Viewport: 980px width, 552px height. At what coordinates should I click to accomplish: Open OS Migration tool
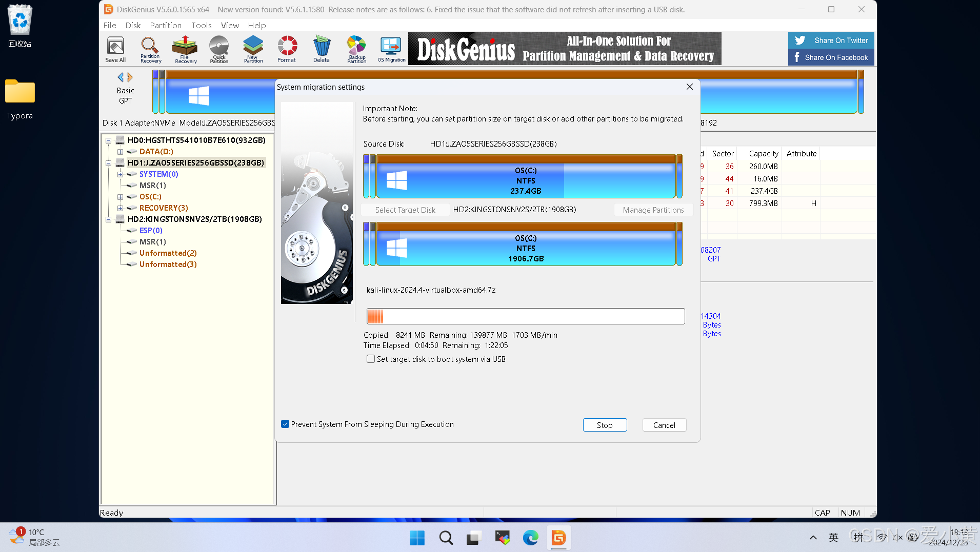click(x=391, y=49)
